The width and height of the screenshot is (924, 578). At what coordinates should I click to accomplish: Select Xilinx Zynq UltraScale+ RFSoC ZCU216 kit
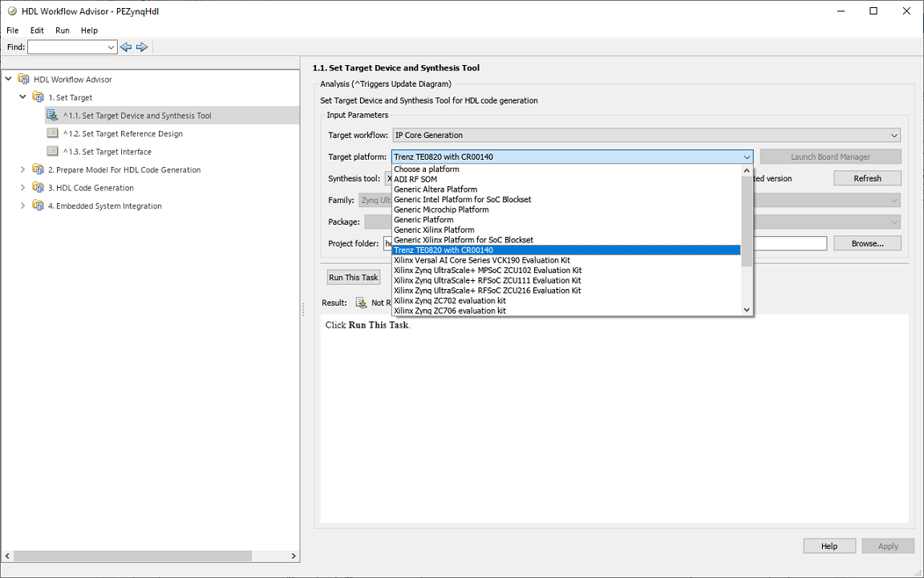pyautogui.click(x=566, y=290)
